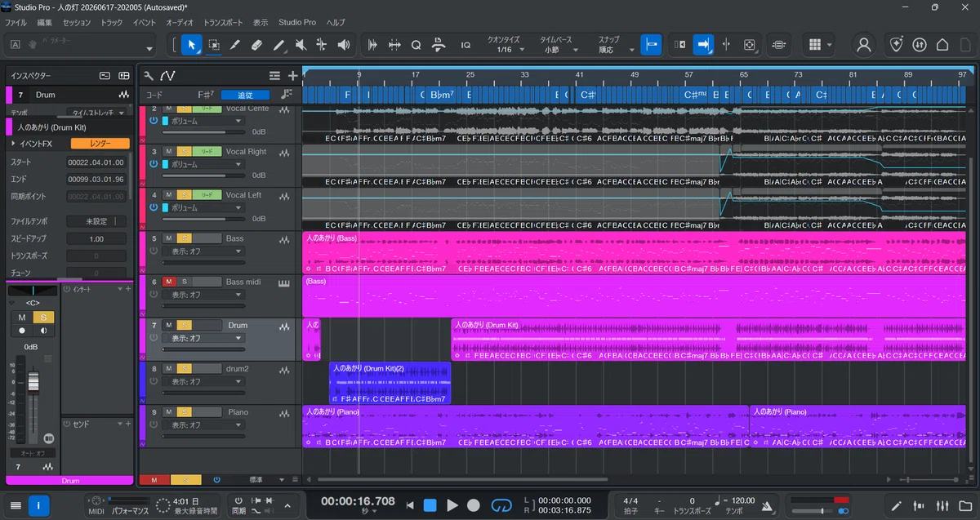Open the Transport (トランスポート) menu

tap(224, 22)
